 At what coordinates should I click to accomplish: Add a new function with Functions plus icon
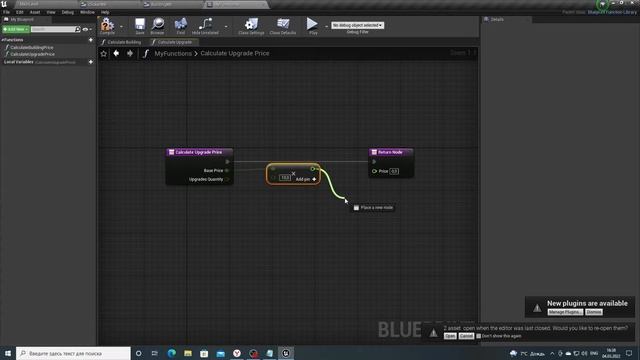click(91, 40)
